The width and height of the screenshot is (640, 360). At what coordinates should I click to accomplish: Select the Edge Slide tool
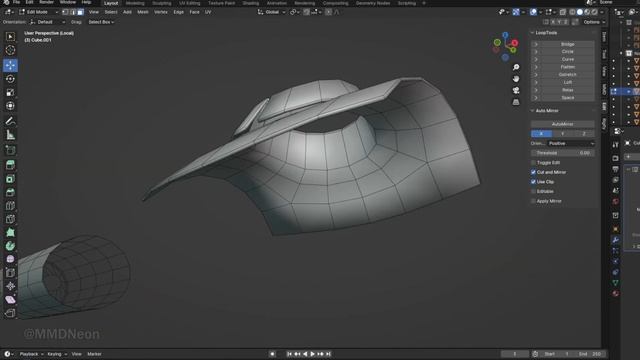tap(10, 273)
